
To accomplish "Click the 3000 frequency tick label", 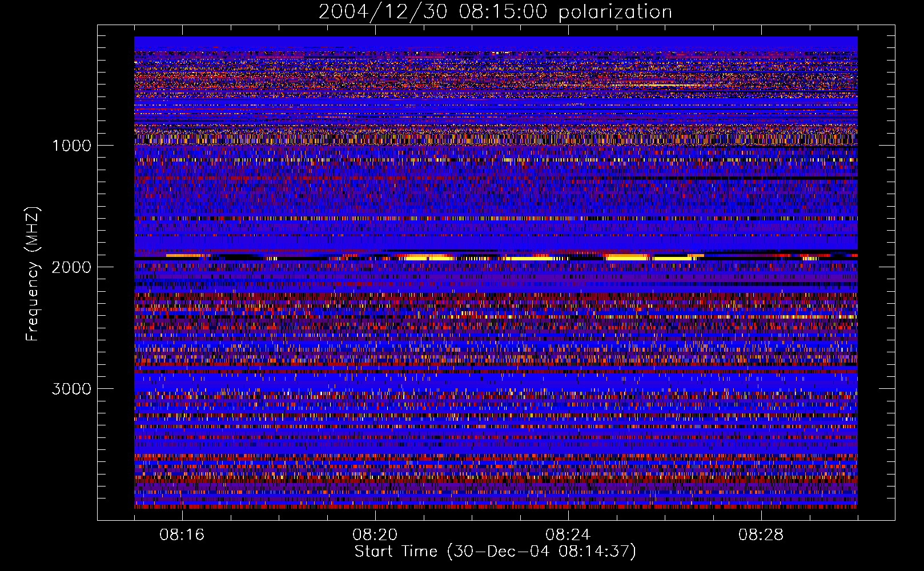I will [71, 389].
